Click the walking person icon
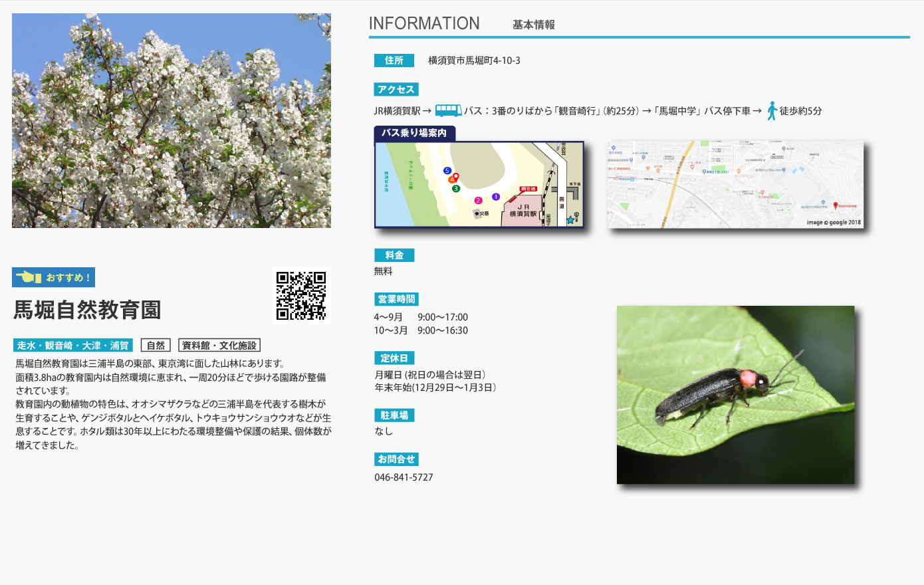Viewport: 924px width, 585px height. pyautogui.click(x=772, y=110)
